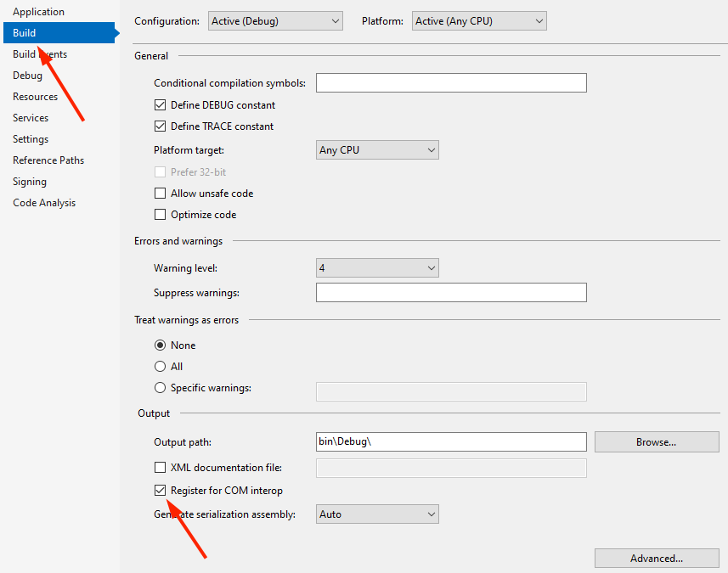Click the Output path text field
This screenshot has height=573, width=728.
[451, 441]
